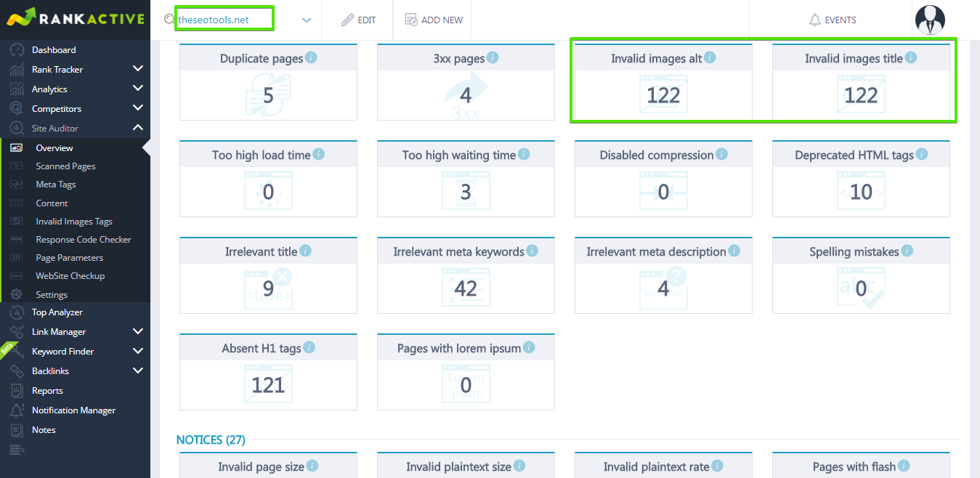Click info icon next to 3xx pages

(493, 57)
